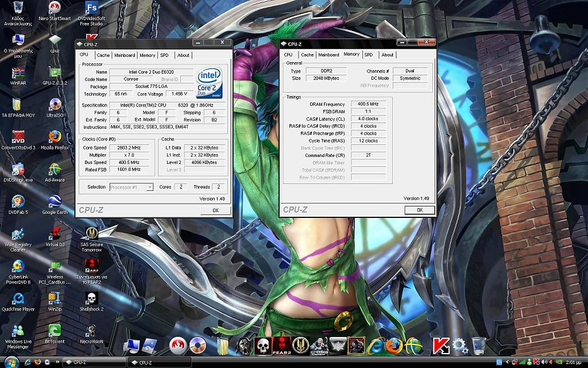
Task: Open the cpuz desktop icon
Action: pyautogui.click(x=55, y=43)
